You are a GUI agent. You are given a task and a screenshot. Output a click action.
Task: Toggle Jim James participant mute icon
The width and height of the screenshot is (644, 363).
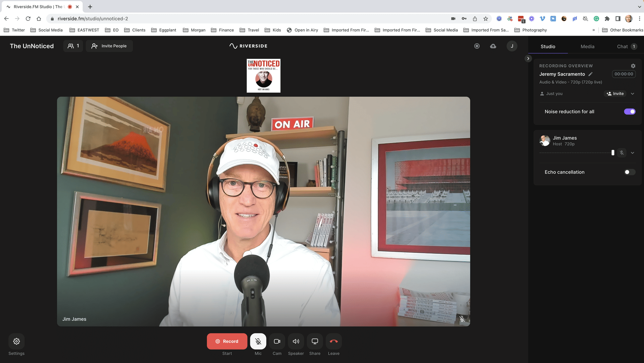[622, 153]
